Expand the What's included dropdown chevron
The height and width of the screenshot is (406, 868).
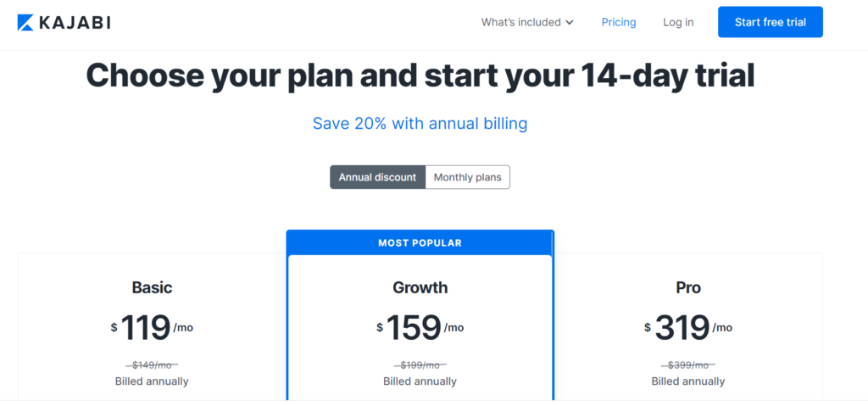tap(569, 23)
